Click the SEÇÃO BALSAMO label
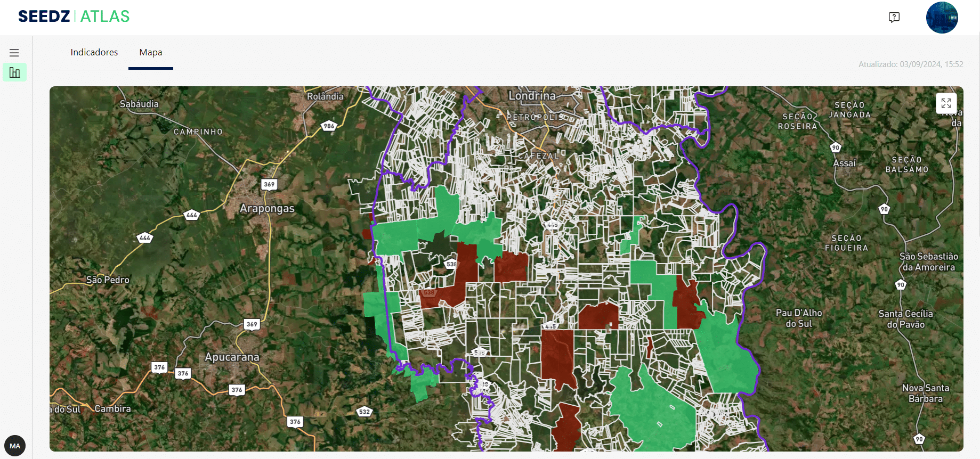 click(907, 165)
